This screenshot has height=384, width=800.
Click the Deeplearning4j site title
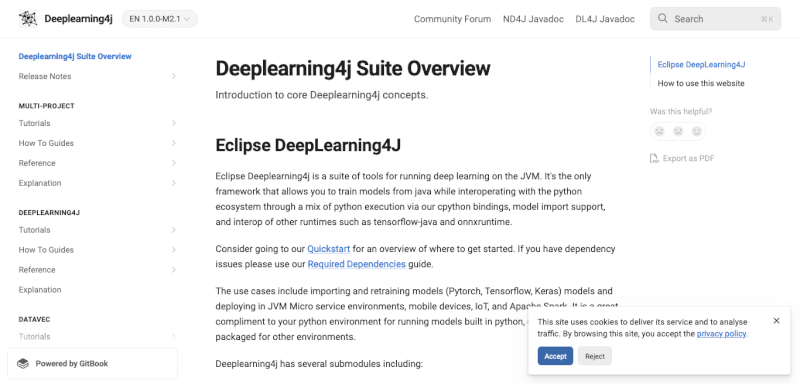pos(78,19)
